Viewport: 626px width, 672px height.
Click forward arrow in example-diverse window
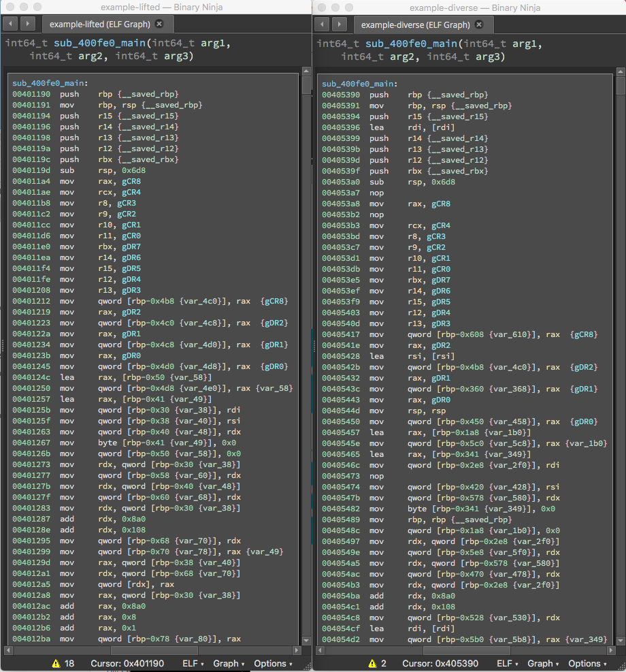click(339, 24)
